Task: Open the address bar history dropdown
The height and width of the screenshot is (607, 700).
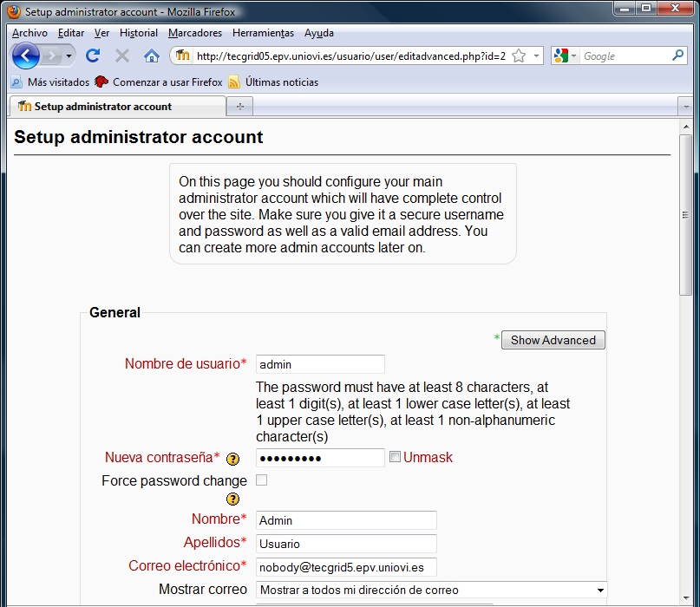Action: click(x=536, y=55)
